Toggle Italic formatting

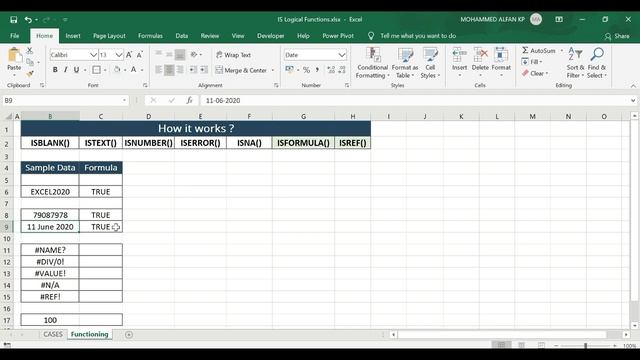click(65, 70)
